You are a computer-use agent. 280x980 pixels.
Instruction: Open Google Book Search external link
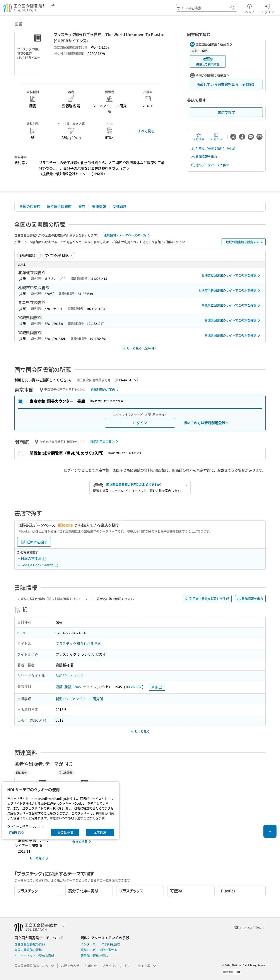click(x=39, y=565)
